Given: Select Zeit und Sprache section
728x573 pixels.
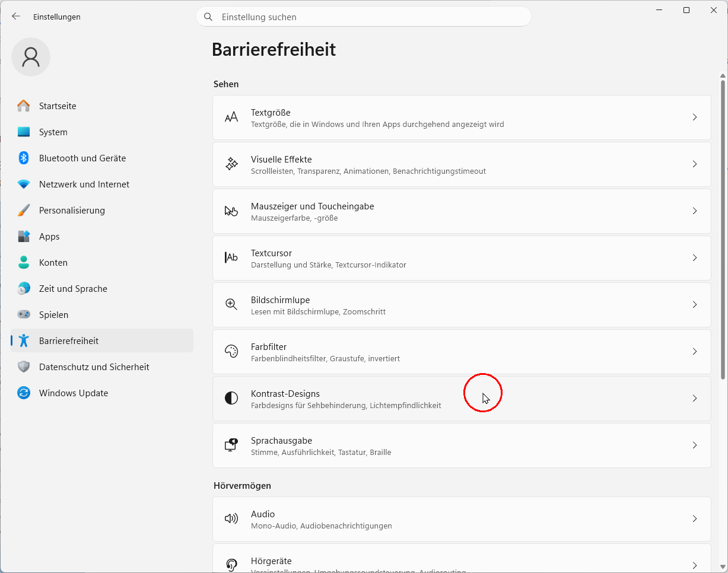Looking at the screenshot, I should pyautogui.click(x=102, y=289).
